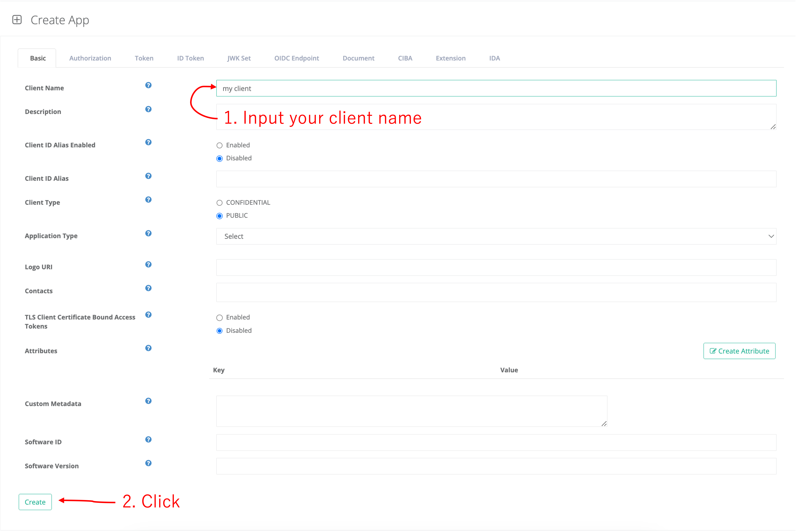Open help for Client ID Alias Enabled

(x=148, y=142)
